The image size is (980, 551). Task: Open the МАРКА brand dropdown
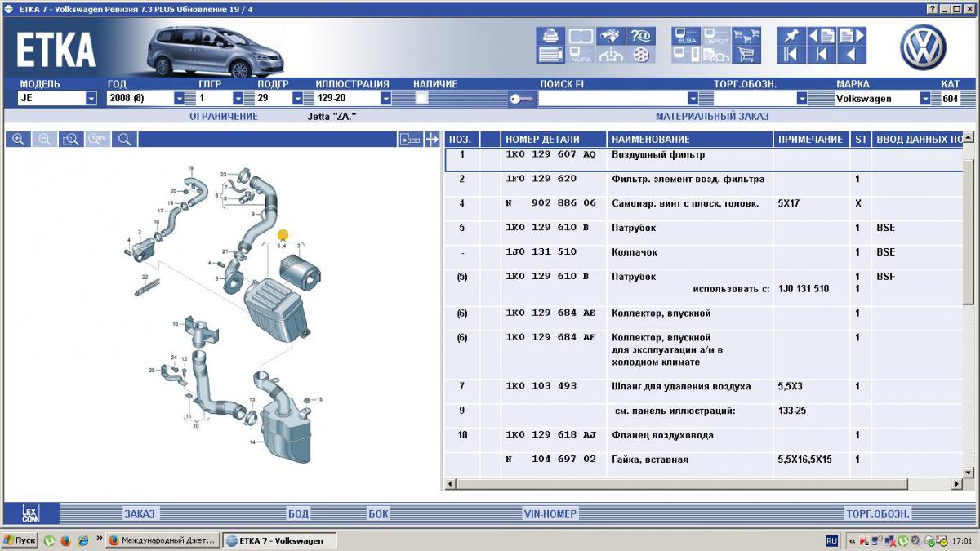[x=925, y=99]
